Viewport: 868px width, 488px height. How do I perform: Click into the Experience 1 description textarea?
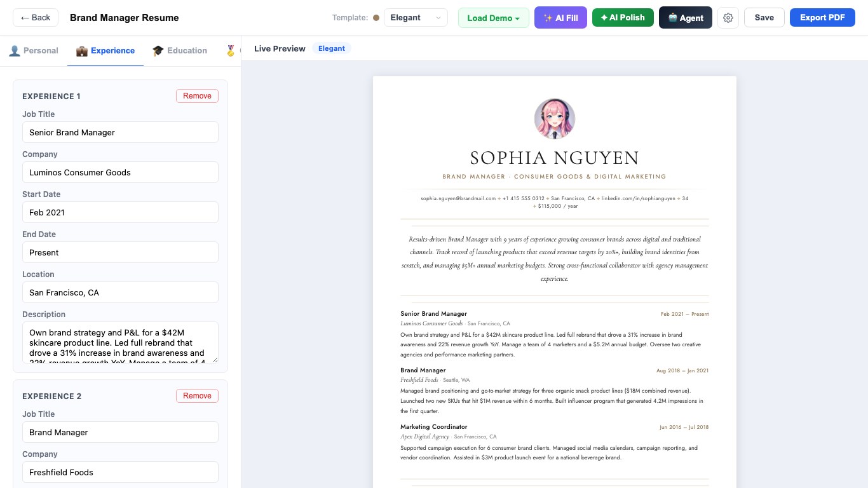point(120,342)
